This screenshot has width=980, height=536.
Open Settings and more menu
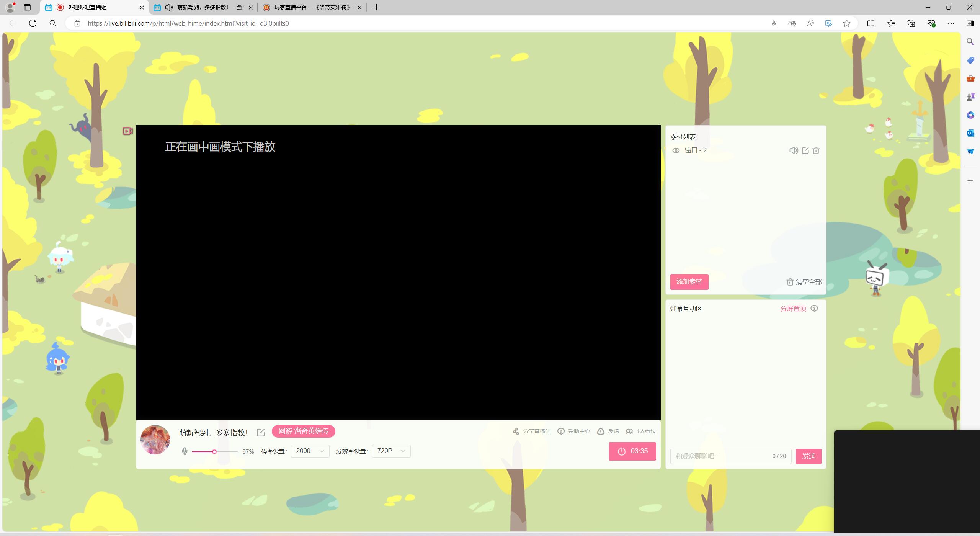coord(951,23)
